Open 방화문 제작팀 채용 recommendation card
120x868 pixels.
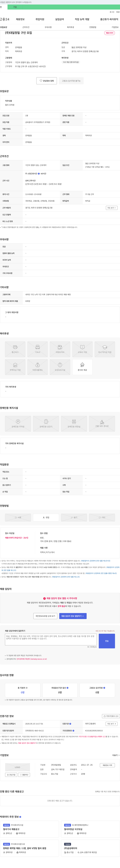[30, 848]
